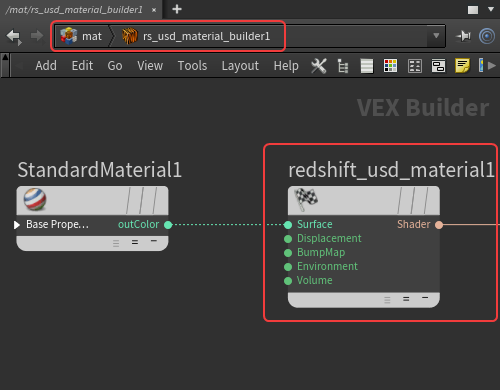500x390 pixels.
Task: Open the colored grid palette icon
Action: coord(390,66)
